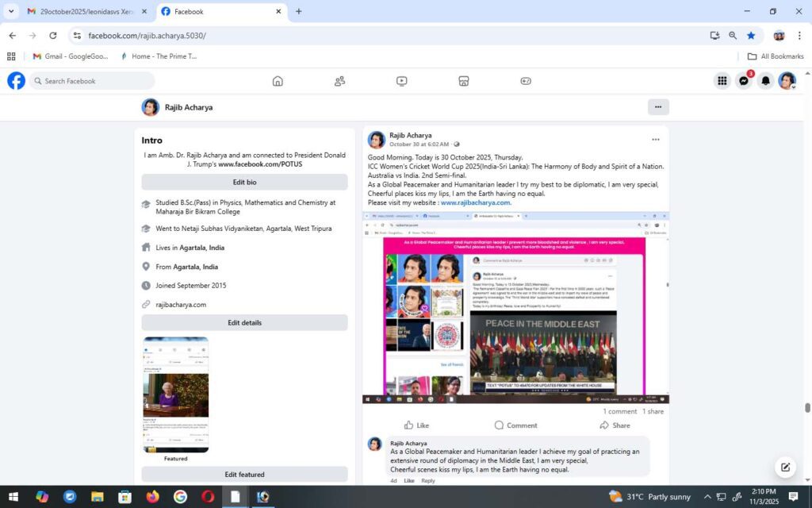This screenshot has width=812, height=508.
Task: Click the page vertical scrollbar thumb
Action: click(x=807, y=408)
